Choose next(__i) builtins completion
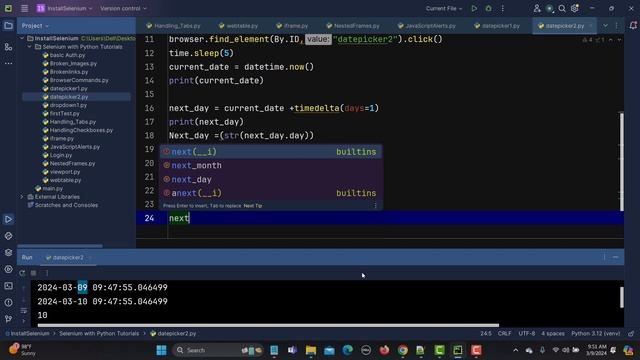 pyautogui.click(x=271, y=152)
